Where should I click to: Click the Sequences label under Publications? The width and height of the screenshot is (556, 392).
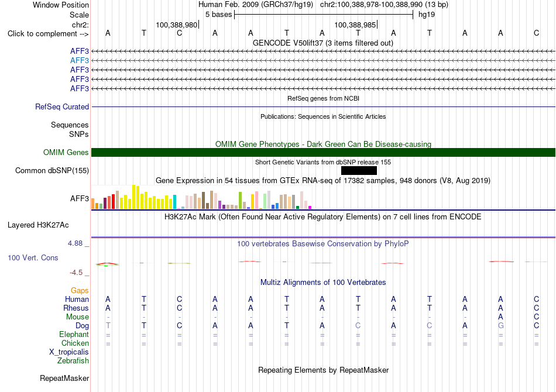tap(70, 125)
